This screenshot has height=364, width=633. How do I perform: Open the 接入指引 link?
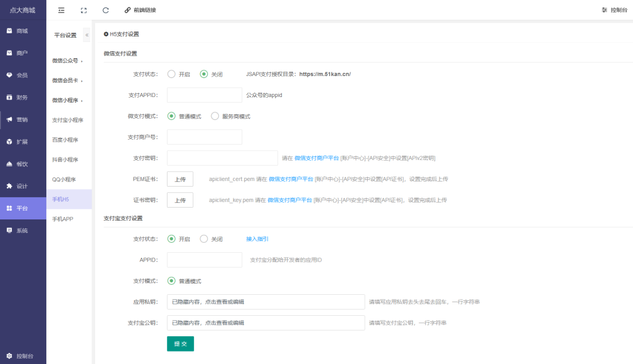(257, 239)
